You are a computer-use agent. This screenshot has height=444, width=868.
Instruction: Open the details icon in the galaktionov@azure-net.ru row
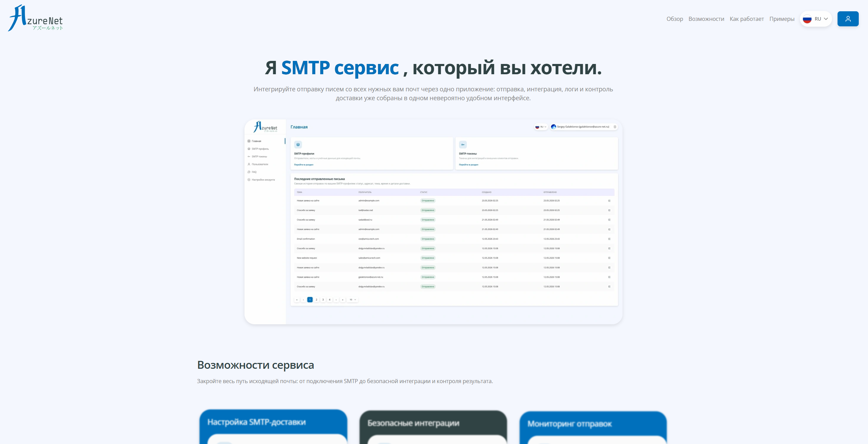coord(609,277)
